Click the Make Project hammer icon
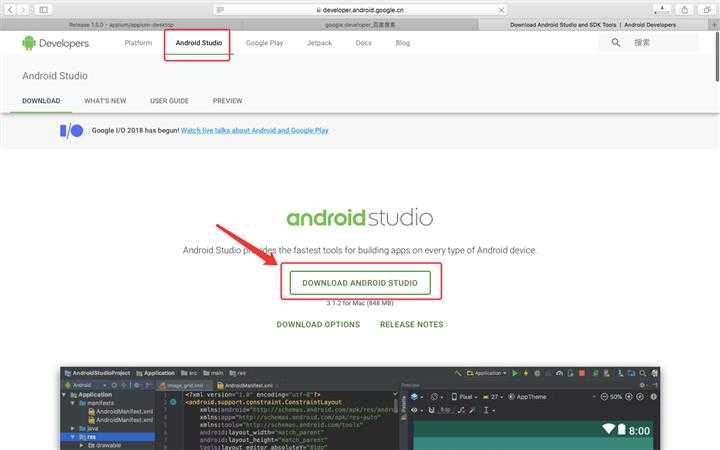The width and height of the screenshot is (720, 450). [x=457, y=373]
